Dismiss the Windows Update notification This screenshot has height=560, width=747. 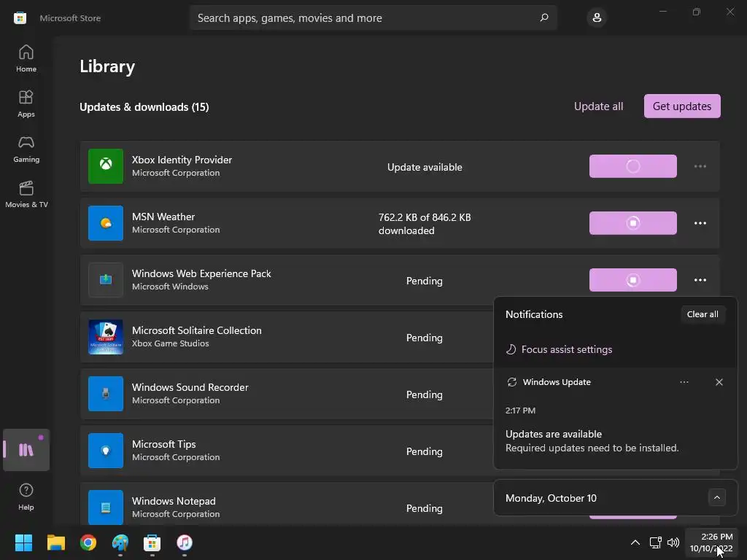tap(719, 382)
